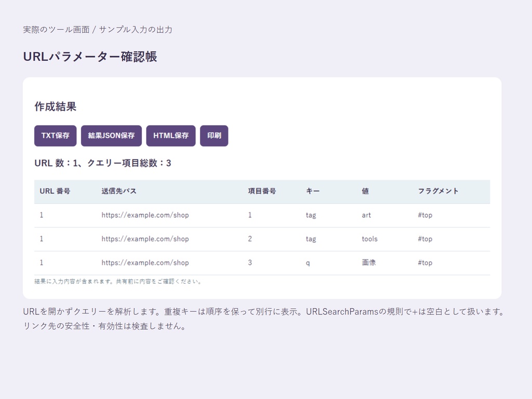Screen dimensions: 532x399
Task: Select the 送信先パス column header
Action: tap(119, 191)
